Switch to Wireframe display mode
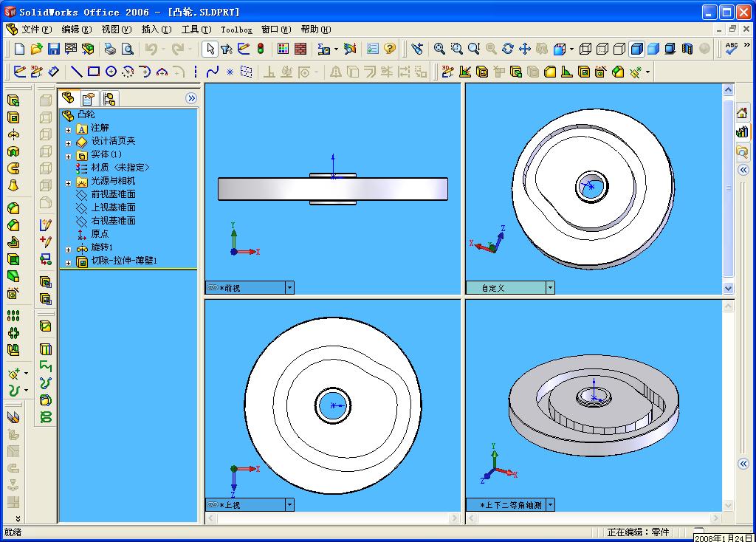756x542 pixels. pyautogui.click(x=585, y=49)
